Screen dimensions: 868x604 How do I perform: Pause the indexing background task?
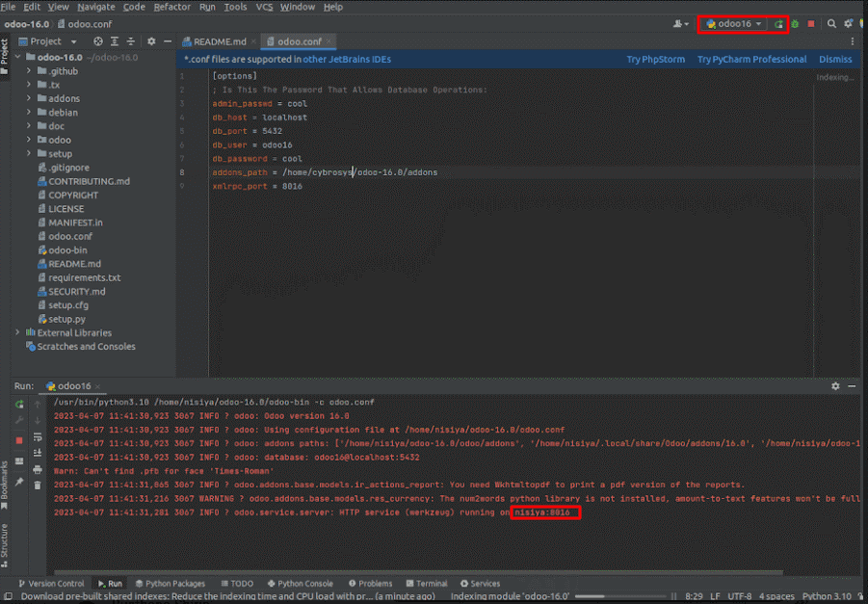pos(673,597)
